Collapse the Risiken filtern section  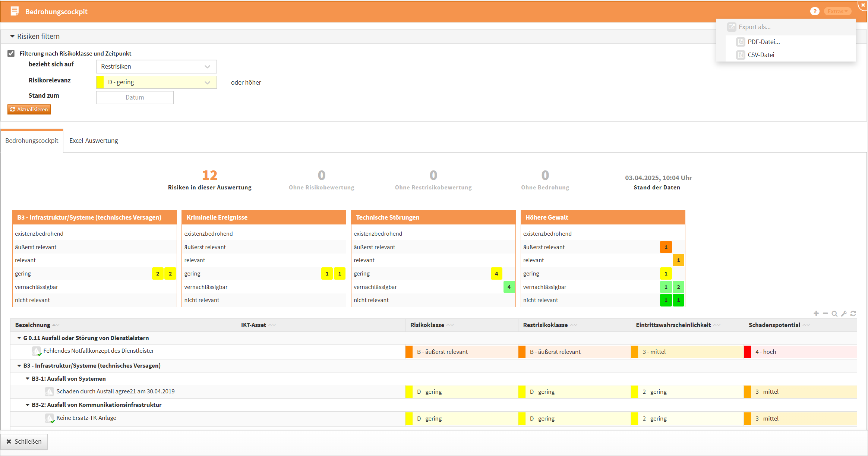pos(12,37)
